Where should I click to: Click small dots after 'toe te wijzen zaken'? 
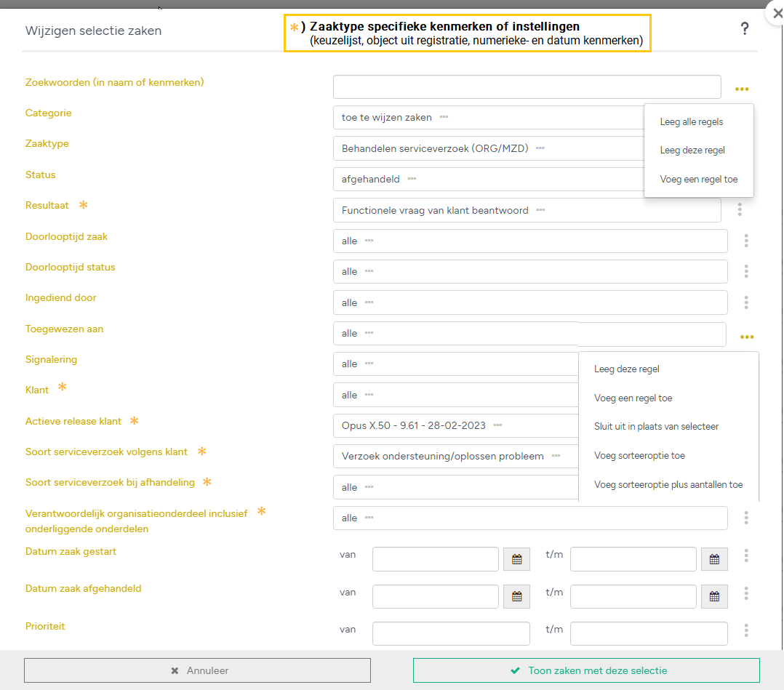coord(444,117)
